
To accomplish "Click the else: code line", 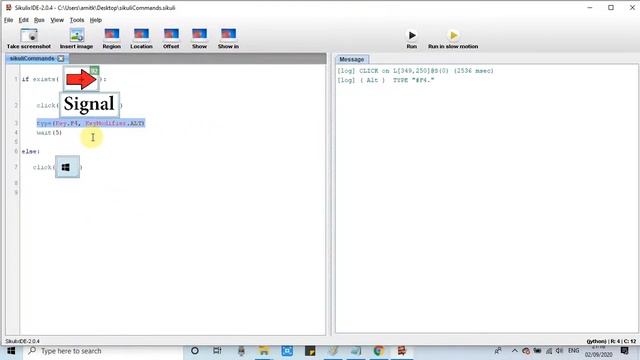I will point(31,151).
